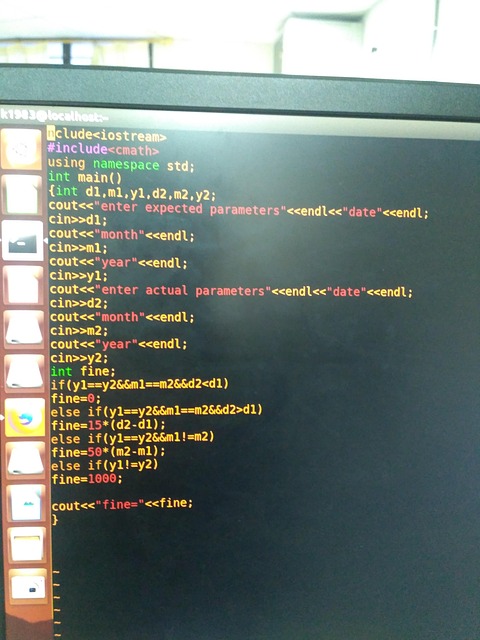Click the 'int fine;' declaration
This screenshot has width=480, height=640.
(83, 371)
